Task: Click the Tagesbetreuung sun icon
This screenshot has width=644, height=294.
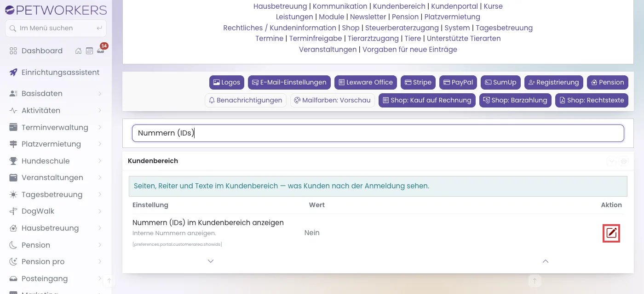Action: [x=13, y=194]
